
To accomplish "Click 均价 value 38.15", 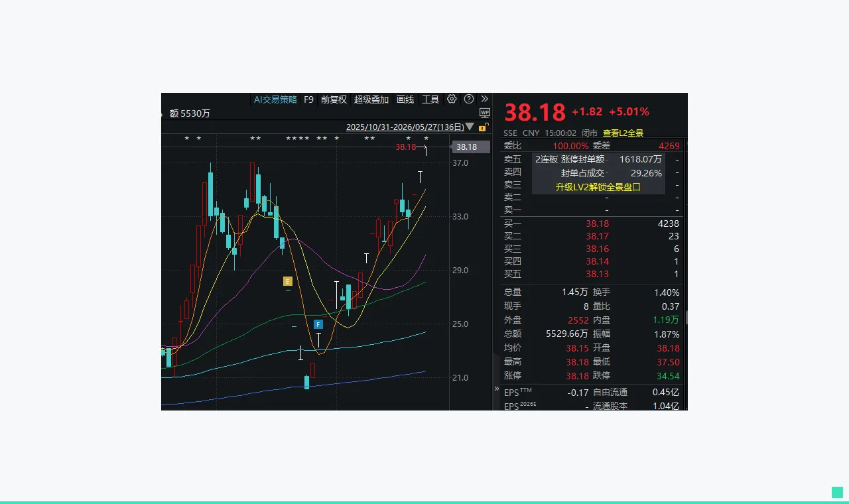I will tap(577, 348).
